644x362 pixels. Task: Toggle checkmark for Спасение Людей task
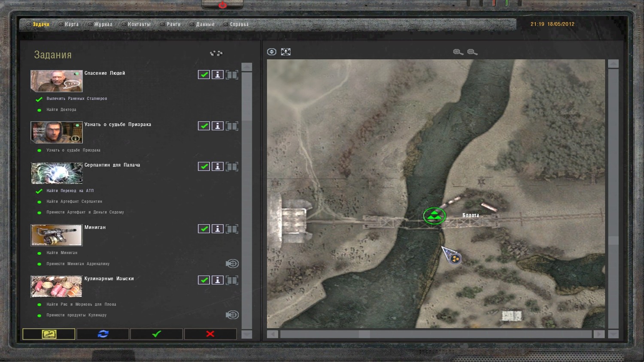pos(204,75)
